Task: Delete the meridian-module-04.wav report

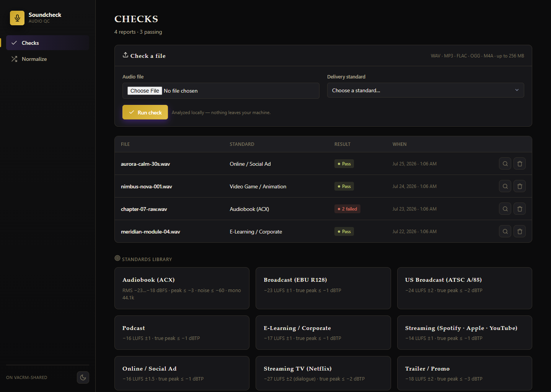Action: pos(520,231)
